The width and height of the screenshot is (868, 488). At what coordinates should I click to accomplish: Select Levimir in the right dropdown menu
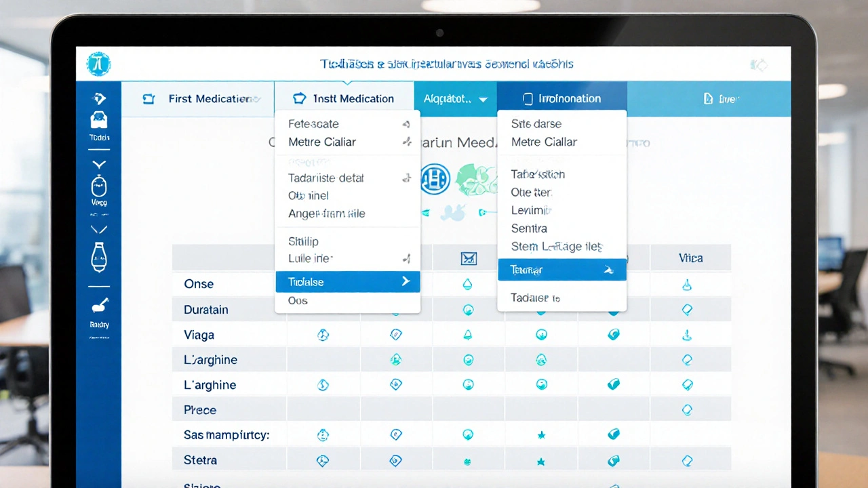point(530,210)
